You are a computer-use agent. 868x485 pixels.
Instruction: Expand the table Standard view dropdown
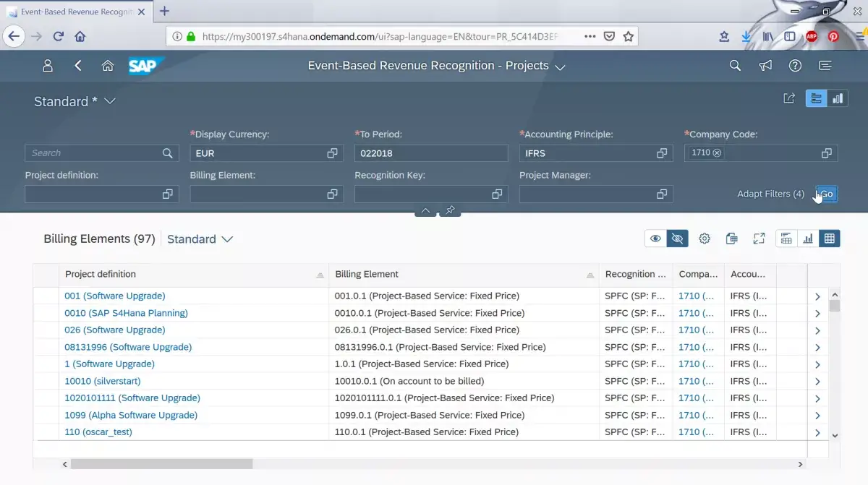click(227, 239)
